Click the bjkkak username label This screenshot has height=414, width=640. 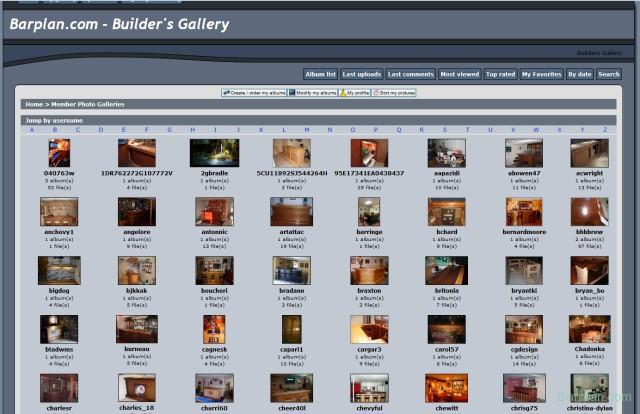coord(137,291)
